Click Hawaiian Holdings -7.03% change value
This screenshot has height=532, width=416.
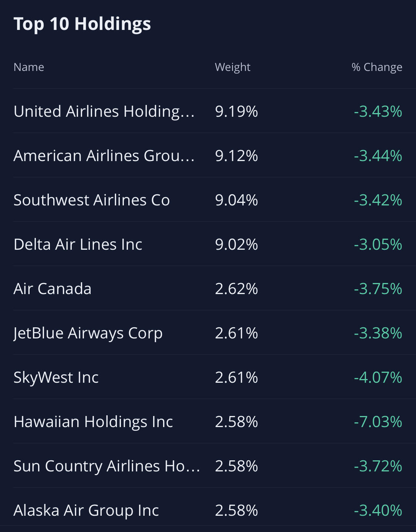click(378, 422)
